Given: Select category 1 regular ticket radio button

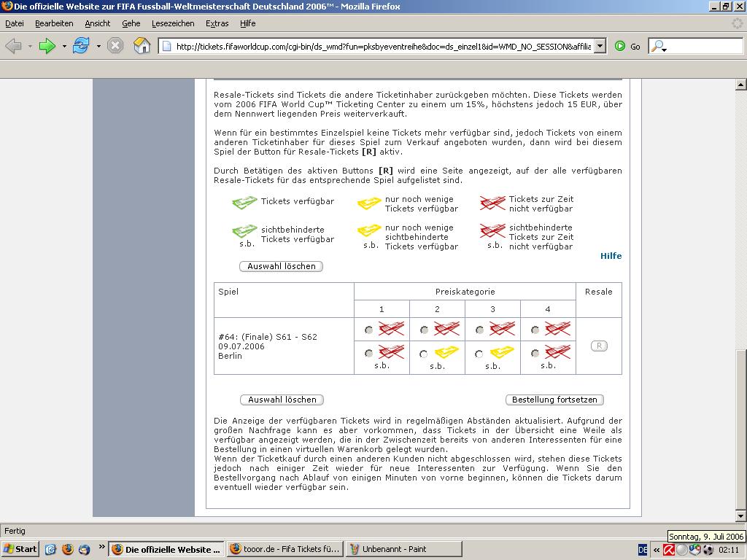Looking at the screenshot, I should pos(368,330).
